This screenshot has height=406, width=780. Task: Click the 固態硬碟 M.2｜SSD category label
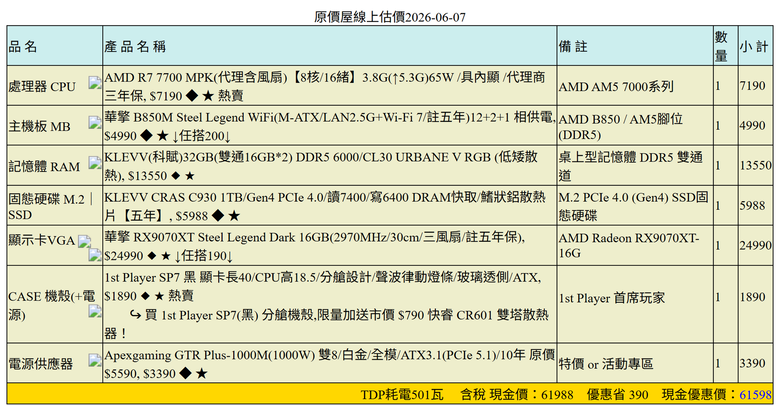click(x=52, y=207)
